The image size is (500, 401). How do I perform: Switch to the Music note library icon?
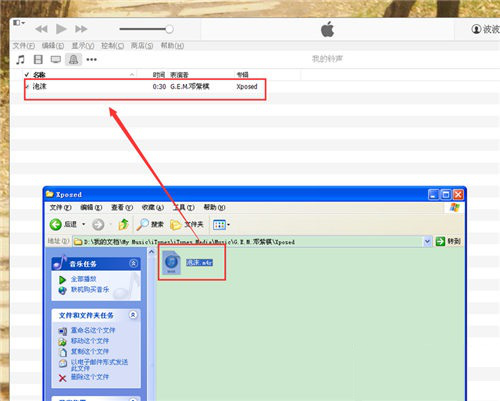tap(21, 60)
